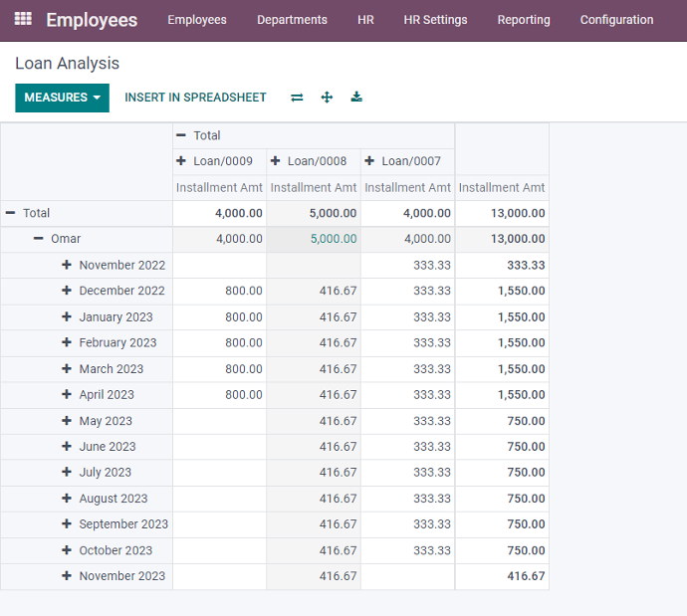Open the apps grid menu icon

click(23, 20)
